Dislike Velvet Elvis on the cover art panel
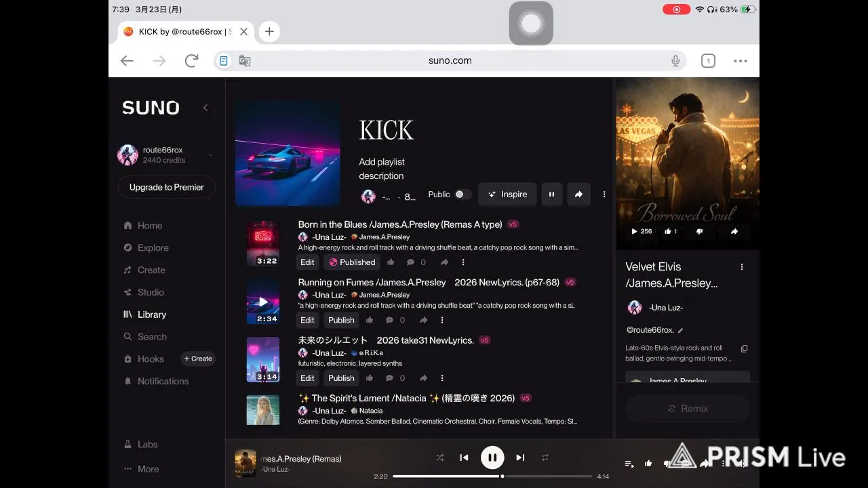Image resolution: width=868 pixels, height=488 pixels. (x=700, y=231)
